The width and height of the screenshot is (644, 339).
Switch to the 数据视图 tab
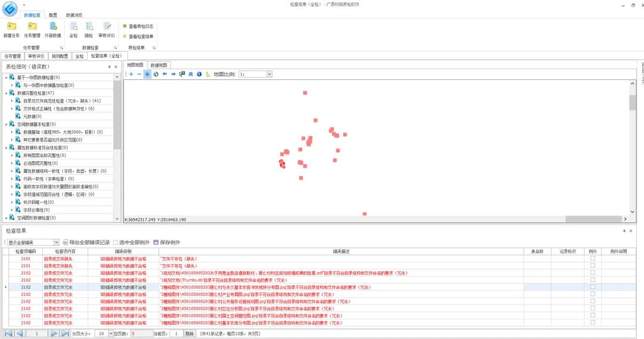point(159,65)
